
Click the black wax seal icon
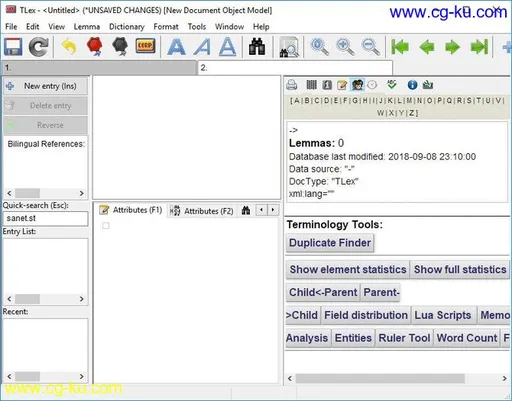click(x=120, y=46)
